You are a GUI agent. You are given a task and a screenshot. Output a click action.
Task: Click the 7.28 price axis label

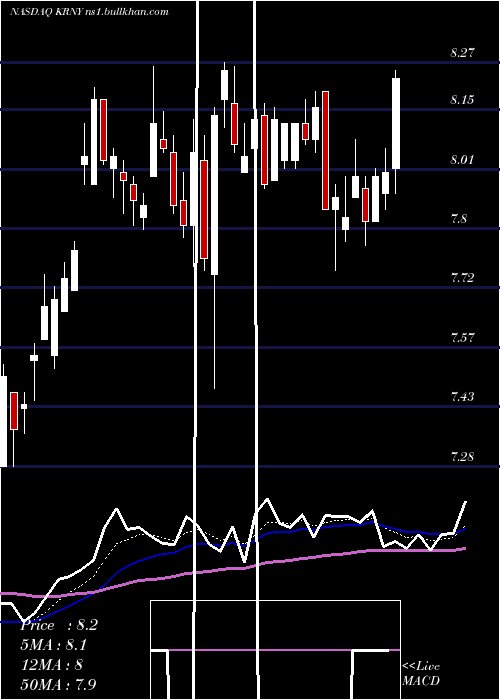pyautogui.click(x=462, y=456)
